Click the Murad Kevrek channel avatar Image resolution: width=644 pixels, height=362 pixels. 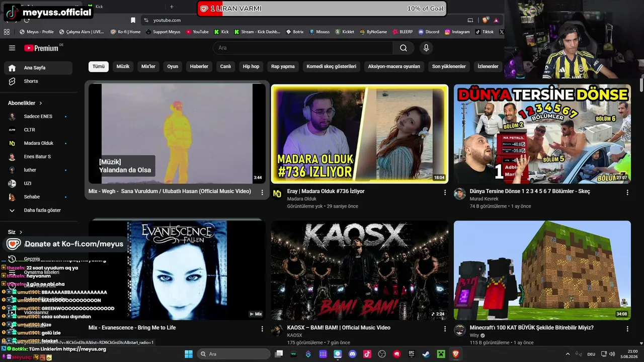pos(460,194)
